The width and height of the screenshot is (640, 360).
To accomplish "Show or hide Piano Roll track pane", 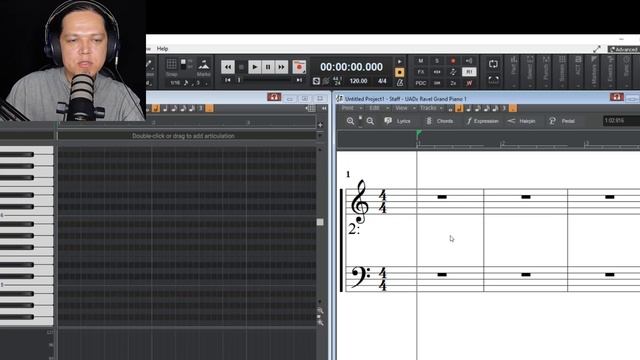I will [324, 108].
